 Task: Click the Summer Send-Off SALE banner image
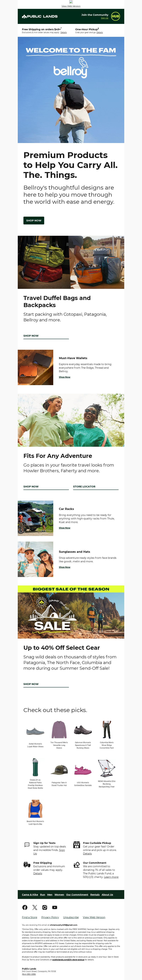click(71, 615)
